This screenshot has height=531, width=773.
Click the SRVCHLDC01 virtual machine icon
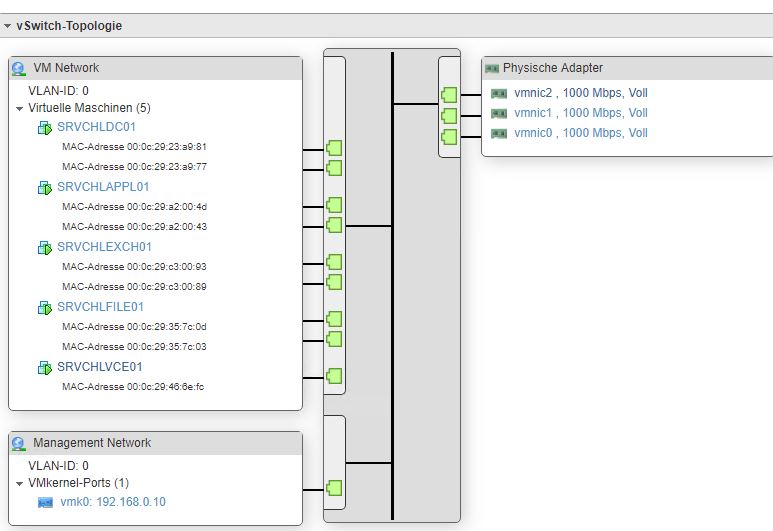click(44, 128)
